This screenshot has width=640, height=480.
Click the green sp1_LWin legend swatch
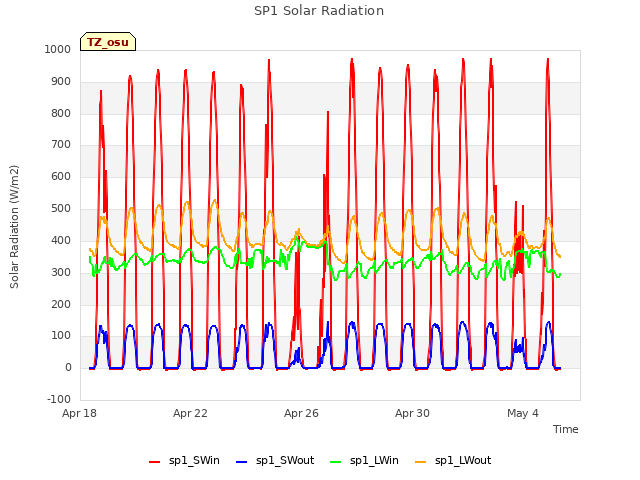pyautogui.click(x=336, y=462)
